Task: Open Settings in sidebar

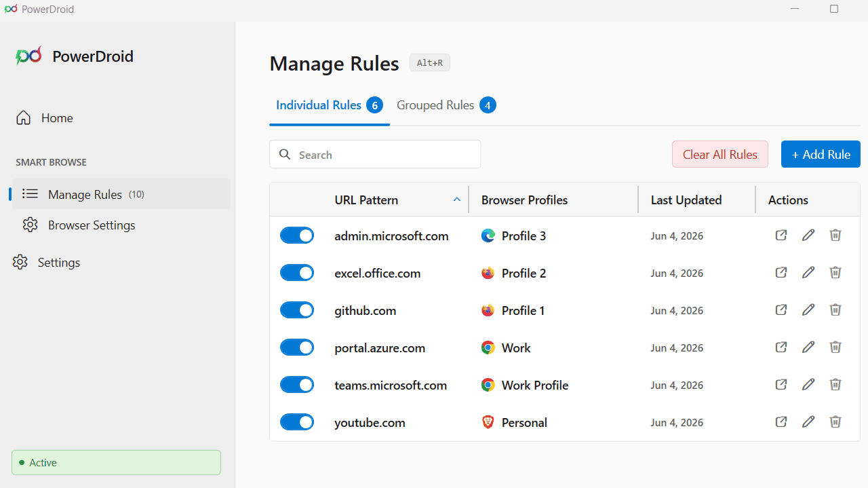Action: pyautogui.click(x=47, y=263)
